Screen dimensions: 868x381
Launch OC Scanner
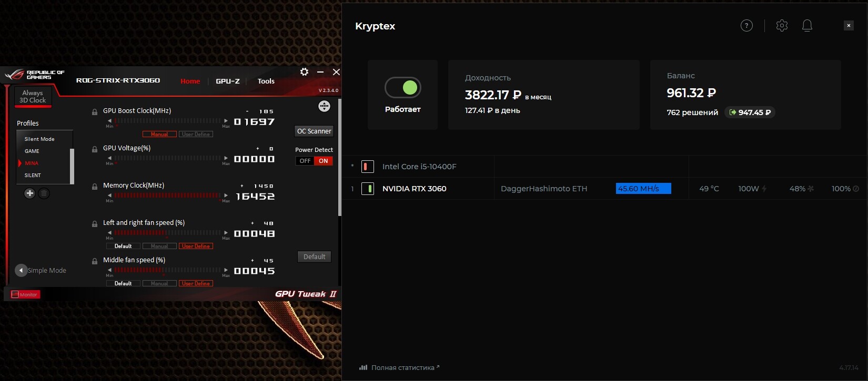pyautogui.click(x=314, y=131)
